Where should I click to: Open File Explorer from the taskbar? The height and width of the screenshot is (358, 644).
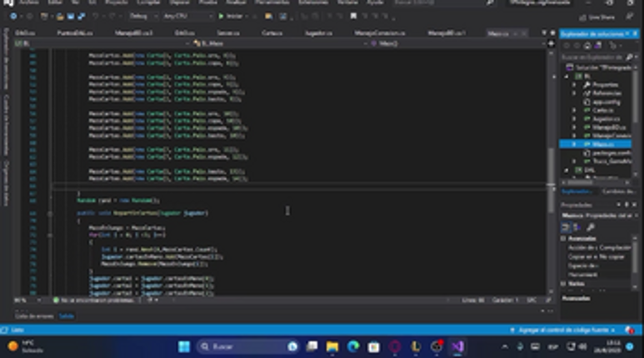(332, 347)
